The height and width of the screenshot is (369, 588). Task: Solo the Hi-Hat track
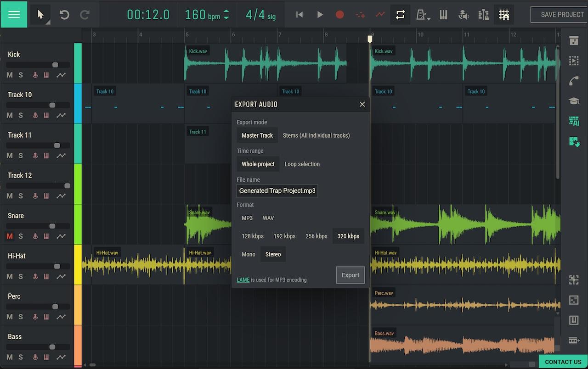pyautogui.click(x=21, y=277)
